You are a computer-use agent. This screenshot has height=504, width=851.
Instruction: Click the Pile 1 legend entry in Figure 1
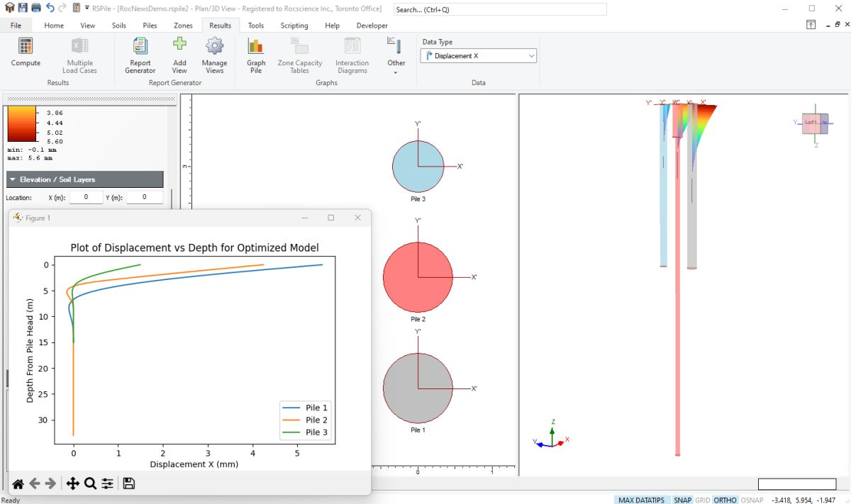pos(305,408)
